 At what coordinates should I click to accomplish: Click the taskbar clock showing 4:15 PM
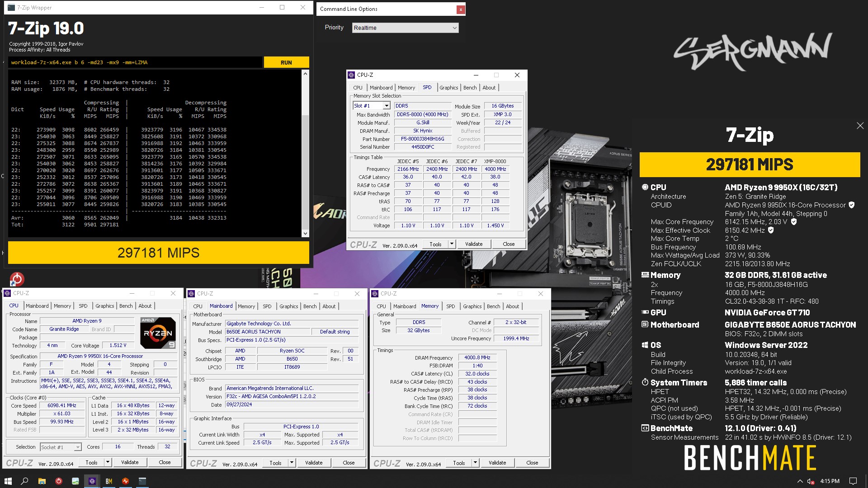coord(830,481)
